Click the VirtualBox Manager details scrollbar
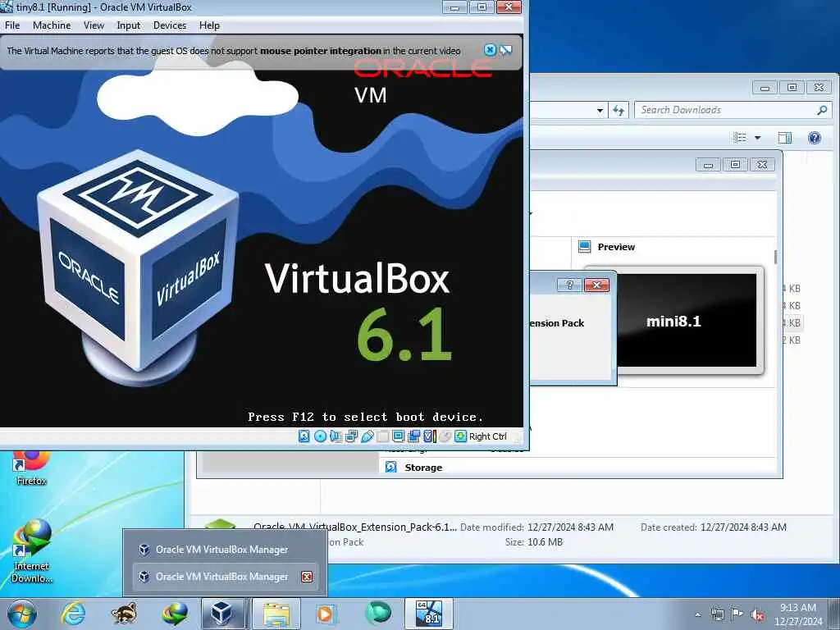840x630 pixels. tap(775, 257)
